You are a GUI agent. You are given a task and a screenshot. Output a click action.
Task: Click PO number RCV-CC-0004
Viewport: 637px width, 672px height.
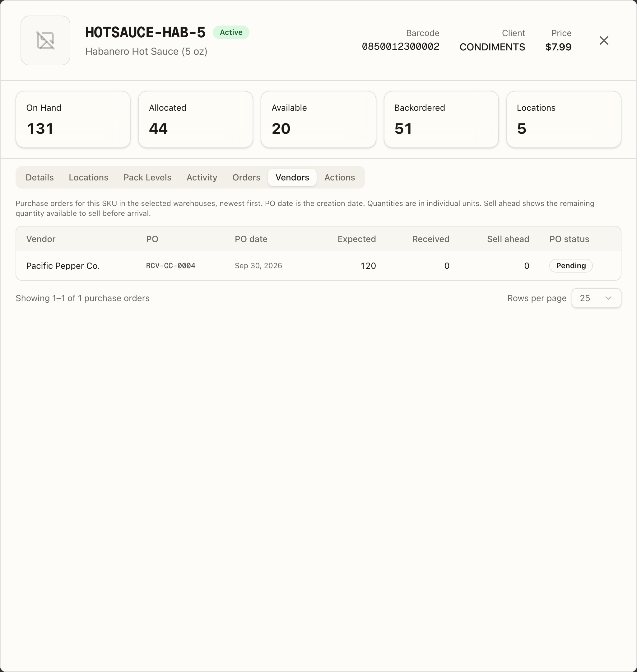point(170,266)
